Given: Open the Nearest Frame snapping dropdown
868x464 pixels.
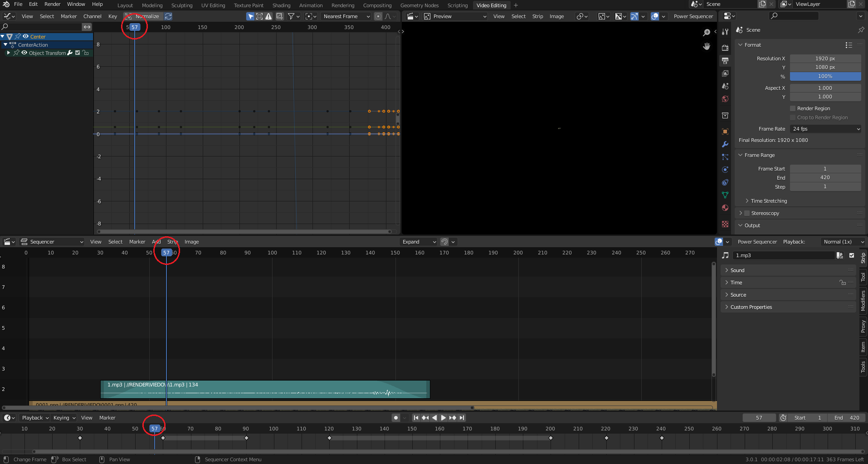Looking at the screenshot, I should click(346, 16).
